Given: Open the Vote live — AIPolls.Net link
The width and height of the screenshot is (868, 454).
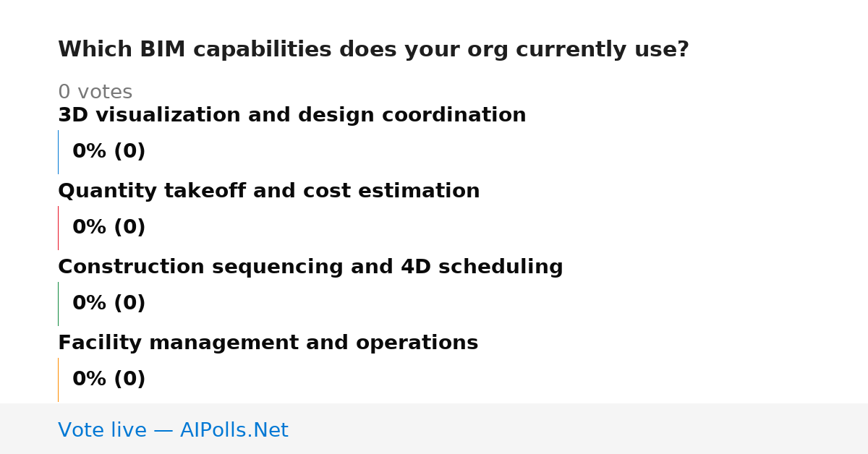Looking at the screenshot, I should [x=173, y=431].
